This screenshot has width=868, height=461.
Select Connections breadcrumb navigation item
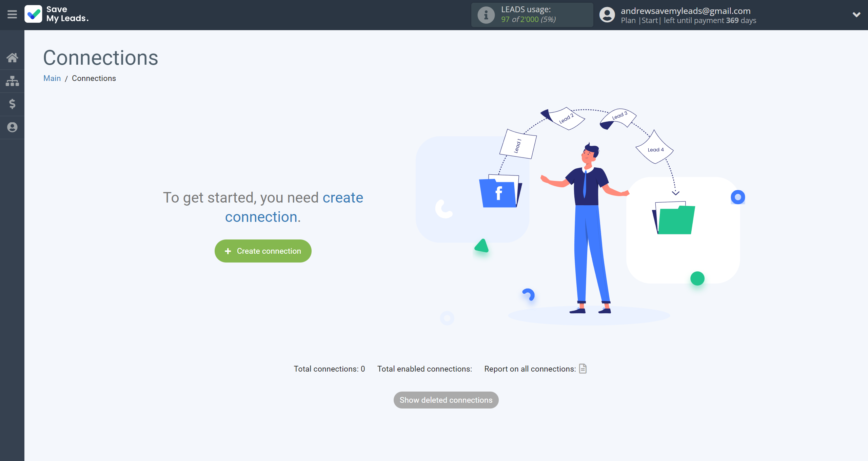pyautogui.click(x=94, y=79)
